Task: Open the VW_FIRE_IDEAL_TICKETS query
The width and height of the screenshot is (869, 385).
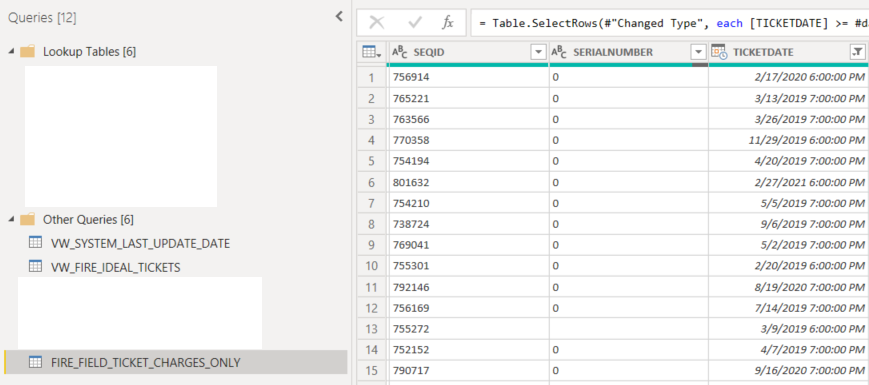Action: (x=115, y=267)
